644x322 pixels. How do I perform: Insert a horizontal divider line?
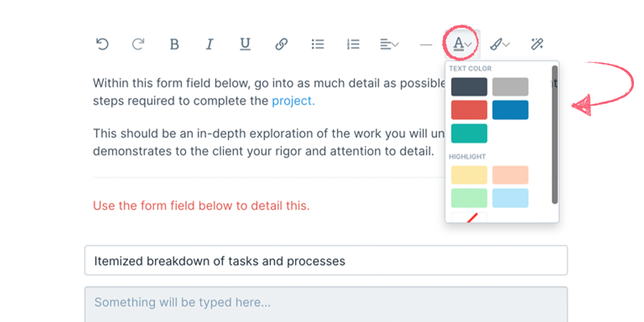click(x=426, y=45)
